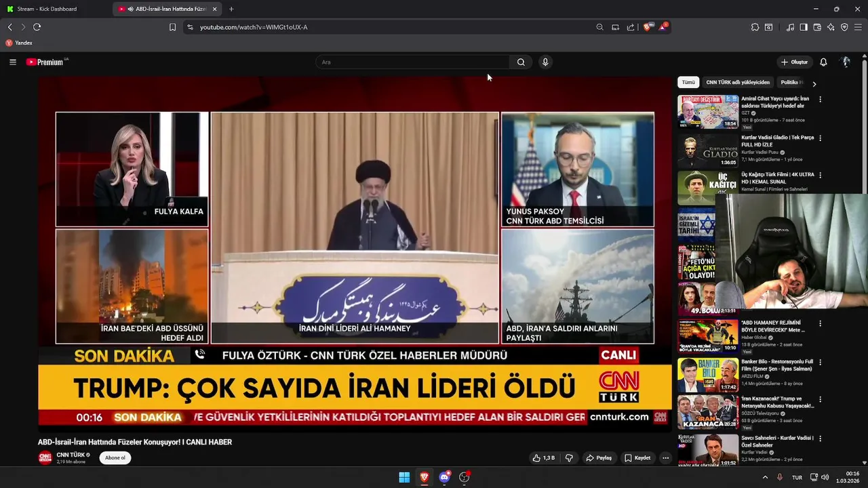Screen dimensions: 868x488
Task: Open more actions ellipsis under the video
Action: tap(665, 458)
